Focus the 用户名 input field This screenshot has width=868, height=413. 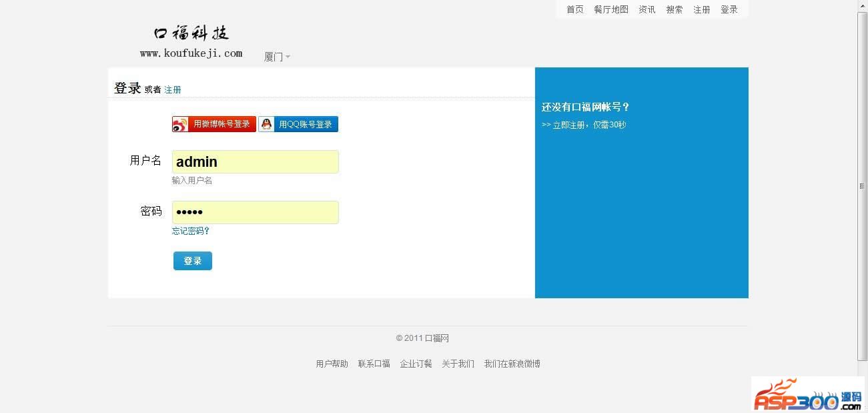click(x=256, y=161)
